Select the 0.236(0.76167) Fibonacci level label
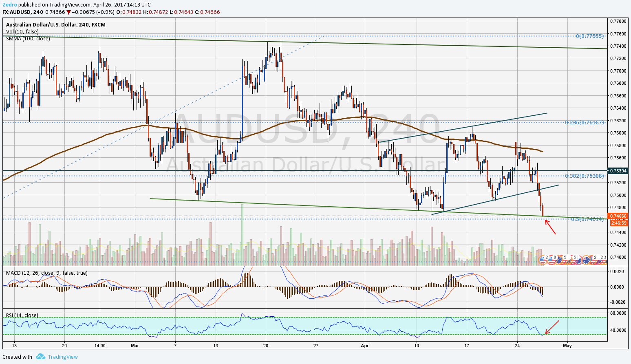 (x=585, y=122)
